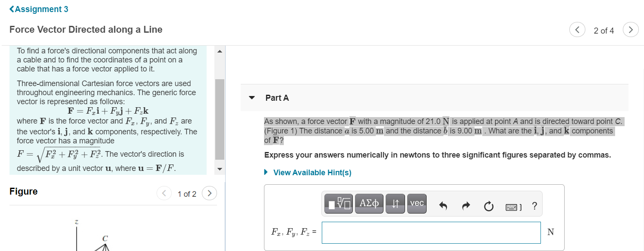Image resolution: width=644 pixels, height=251 pixels.
Task: Click the down arrow on the instructions scrollbar
Action: (x=220, y=170)
